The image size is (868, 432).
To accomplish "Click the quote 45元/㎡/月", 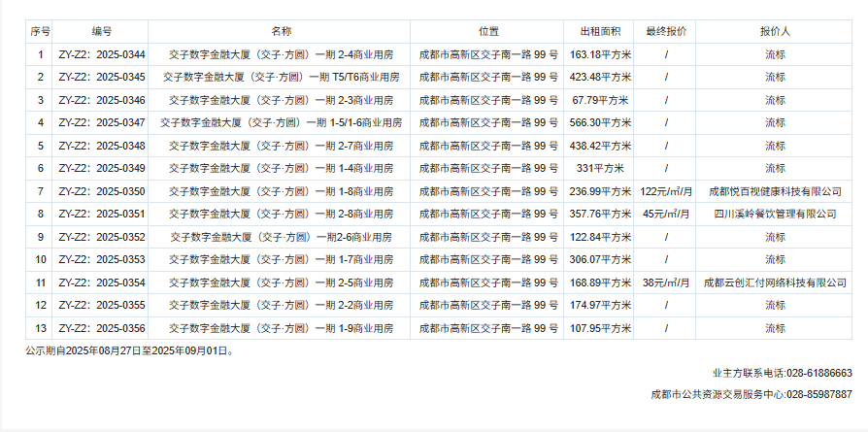I will point(666,214).
